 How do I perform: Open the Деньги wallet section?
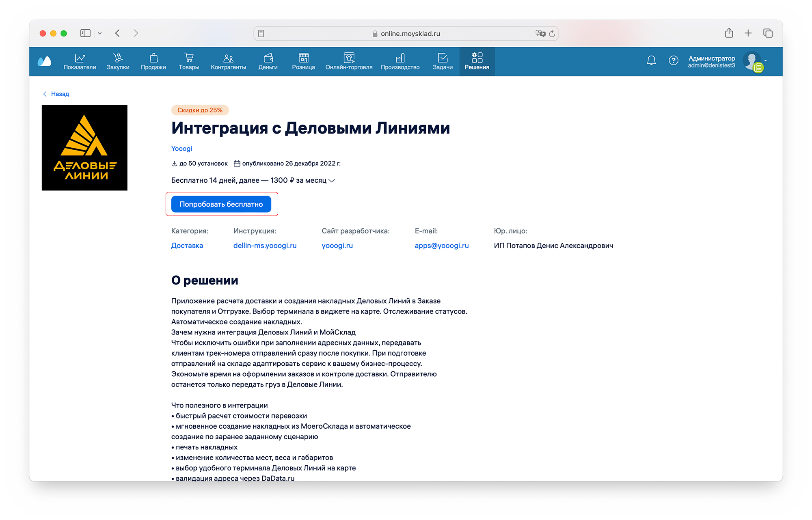point(268,61)
